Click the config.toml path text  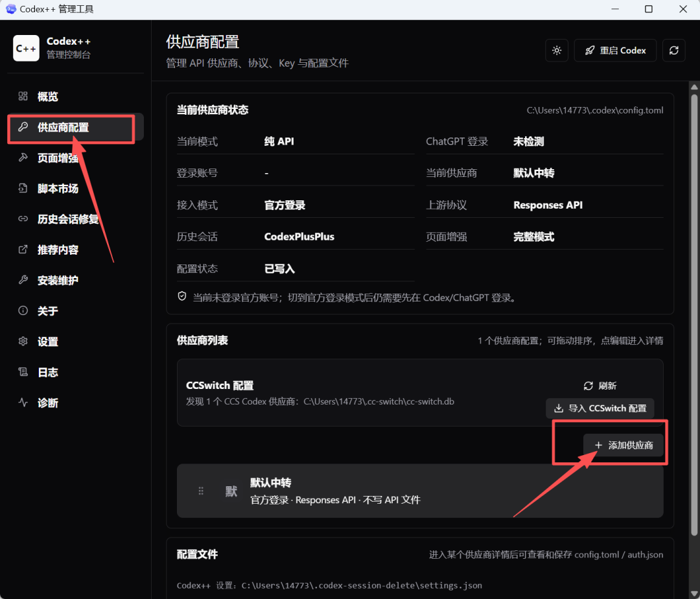[594, 110]
